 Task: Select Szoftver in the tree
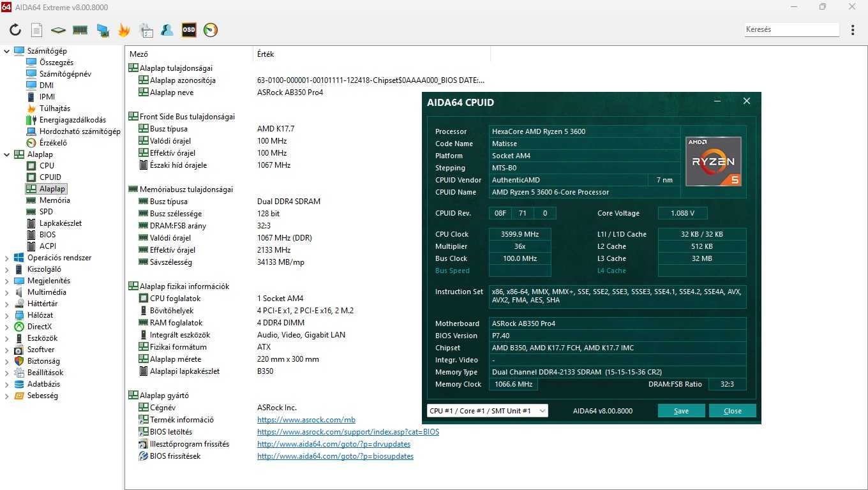pos(41,350)
